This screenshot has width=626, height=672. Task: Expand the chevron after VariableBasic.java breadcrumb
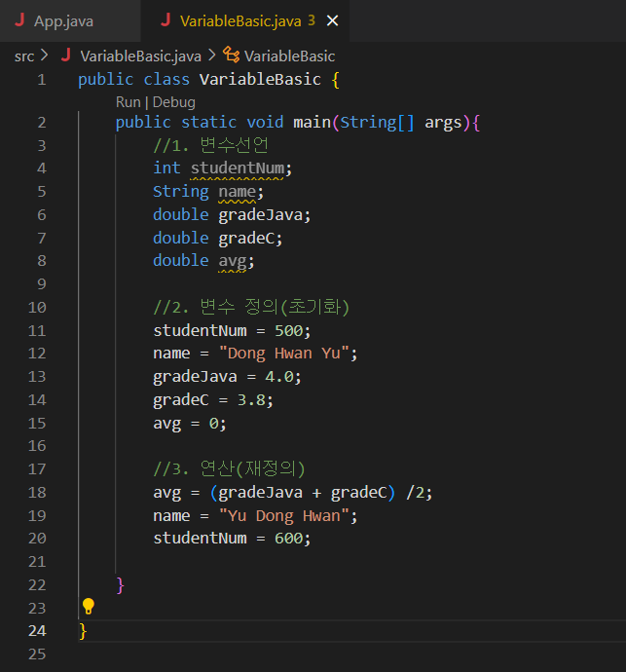pos(211,56)
